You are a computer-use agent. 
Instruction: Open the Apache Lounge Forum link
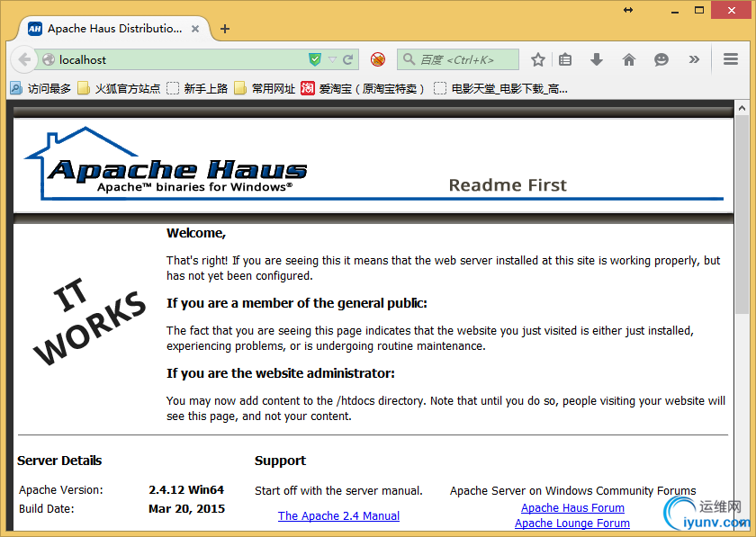click(x=572, y=524)
